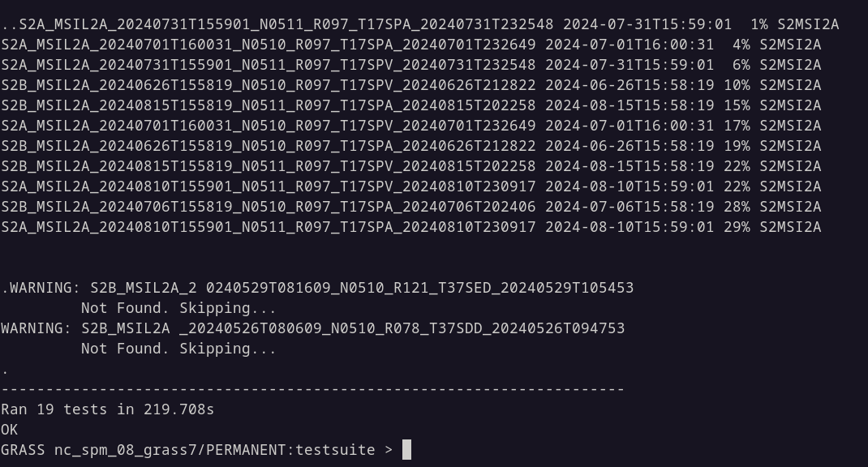
Task: Click the 29% cloud cover value
Action: pos(737,227)
